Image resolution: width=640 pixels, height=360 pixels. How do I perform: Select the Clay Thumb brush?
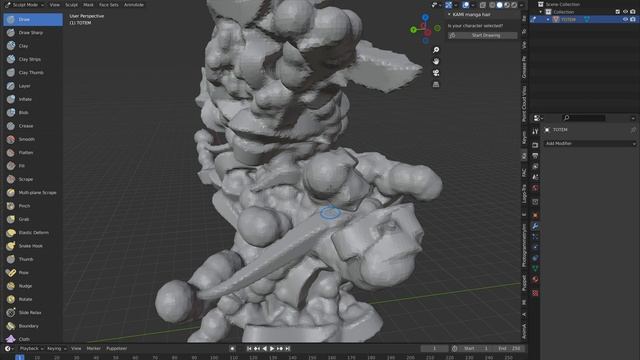(33, 73)
